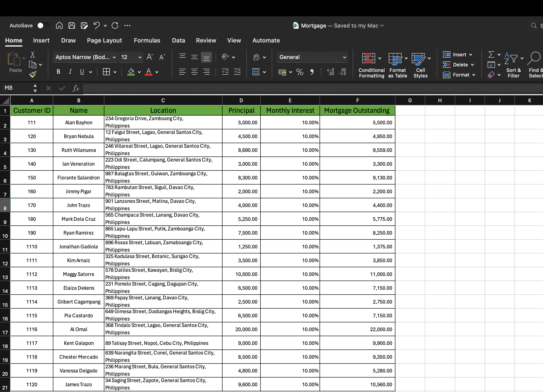Viewport: 543px width, 392px height.
Task: Toggle Bold formatting
Action: click(x=58, y=72)
